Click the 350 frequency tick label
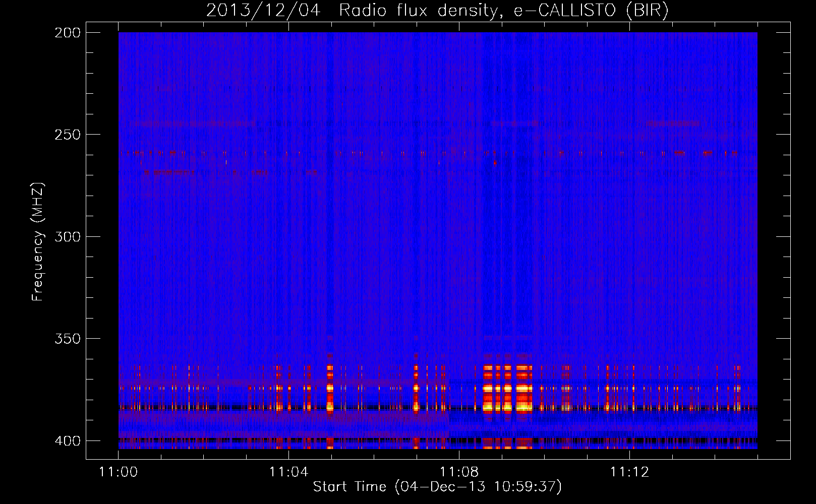The width and height of the screenshot is (816, 504). [67, 338]
